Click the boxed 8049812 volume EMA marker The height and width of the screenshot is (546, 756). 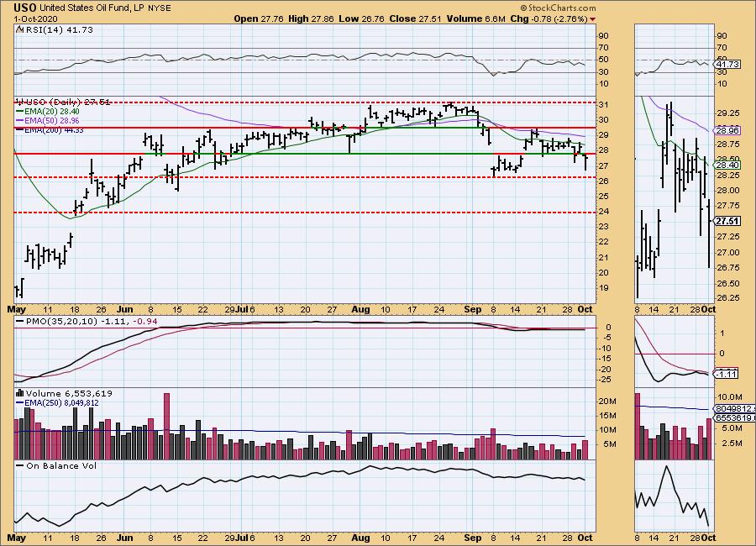tap(735, 408)
